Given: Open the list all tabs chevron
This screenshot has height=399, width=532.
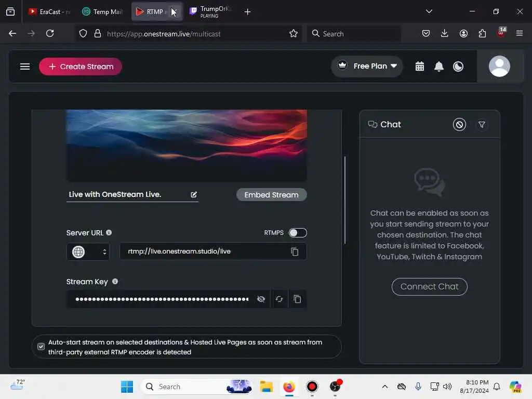Looking at the screenshot, I should tap(429, 11).
